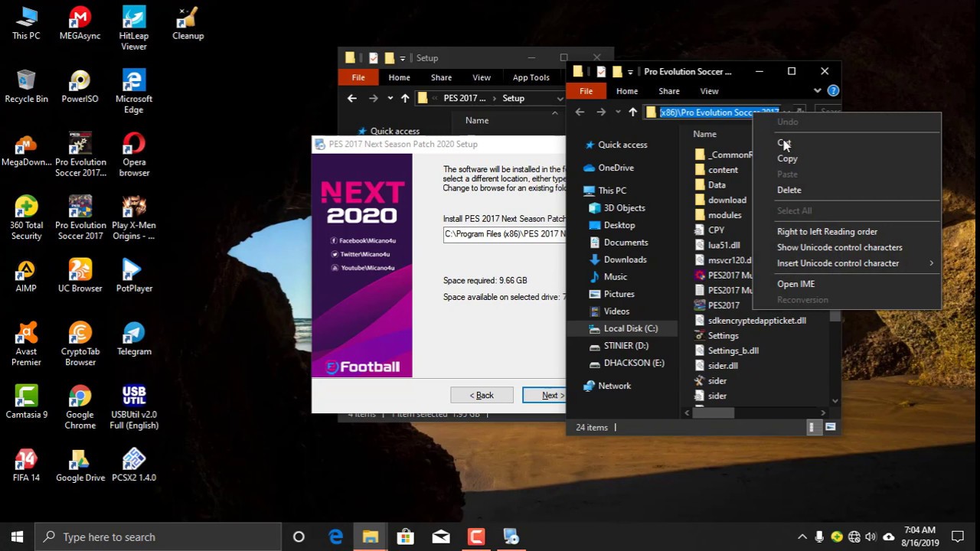Choose Delete from the context menu
This screenshot has height=551, width=980.
847,190
